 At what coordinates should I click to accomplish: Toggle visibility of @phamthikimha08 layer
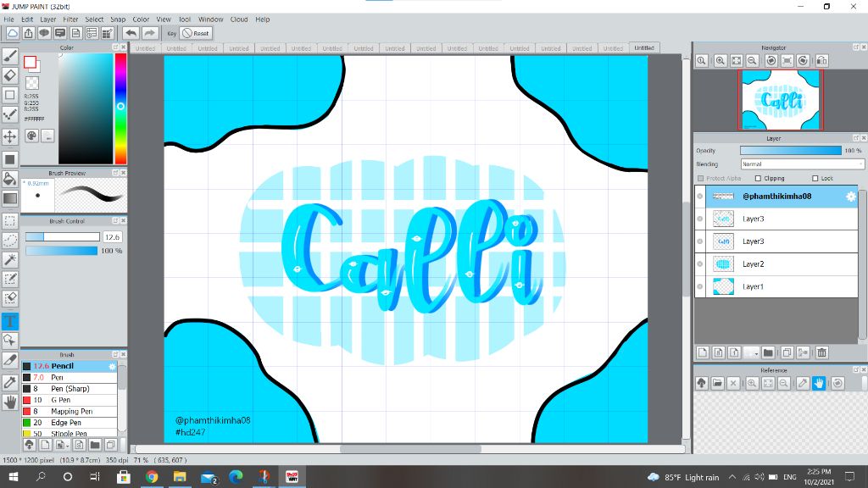(x=700, y=197)
